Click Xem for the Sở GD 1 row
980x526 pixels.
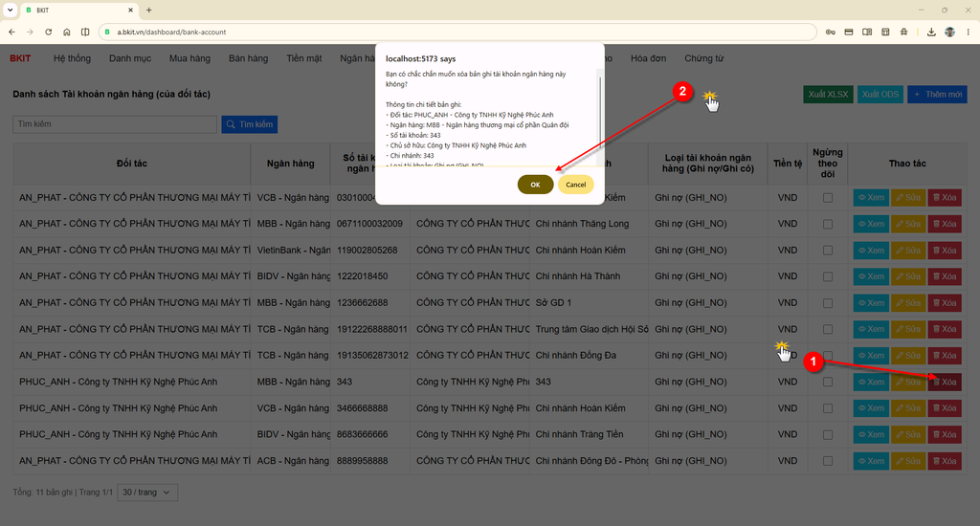871,303
